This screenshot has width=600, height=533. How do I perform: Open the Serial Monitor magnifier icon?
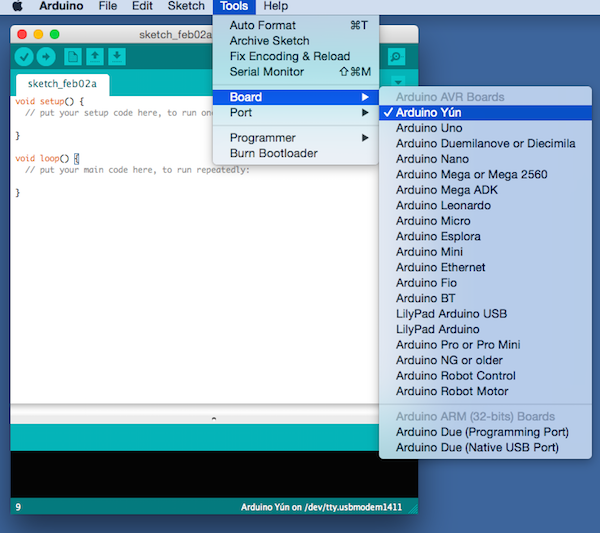[396, 57]
